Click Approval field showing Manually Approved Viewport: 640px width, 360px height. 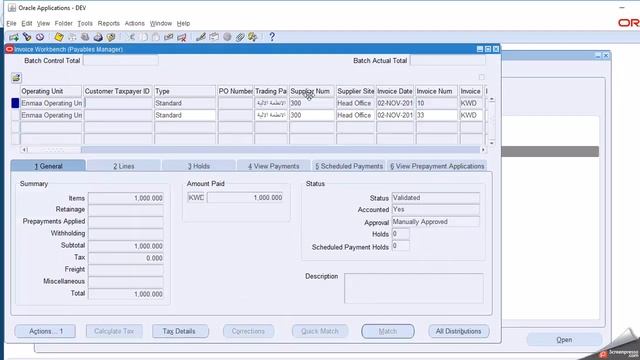[x=436, y=222]
